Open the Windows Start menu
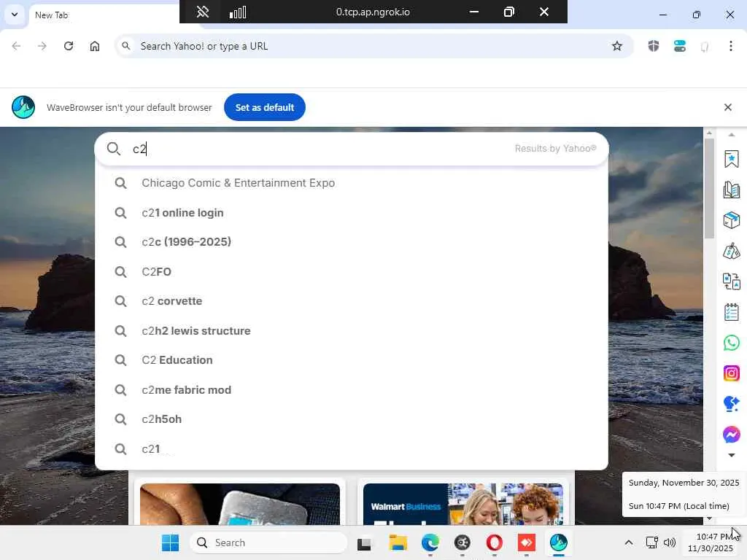The width and height of the screenshot is (747, 560). click(x=170, y=542)
